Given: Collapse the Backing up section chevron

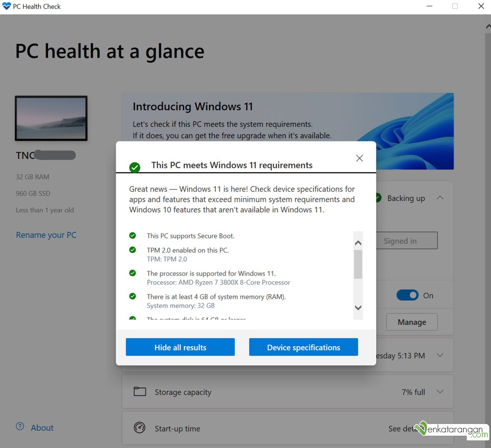Looking at the screenshot, I should pyautogui.click(x=440, y=198).
